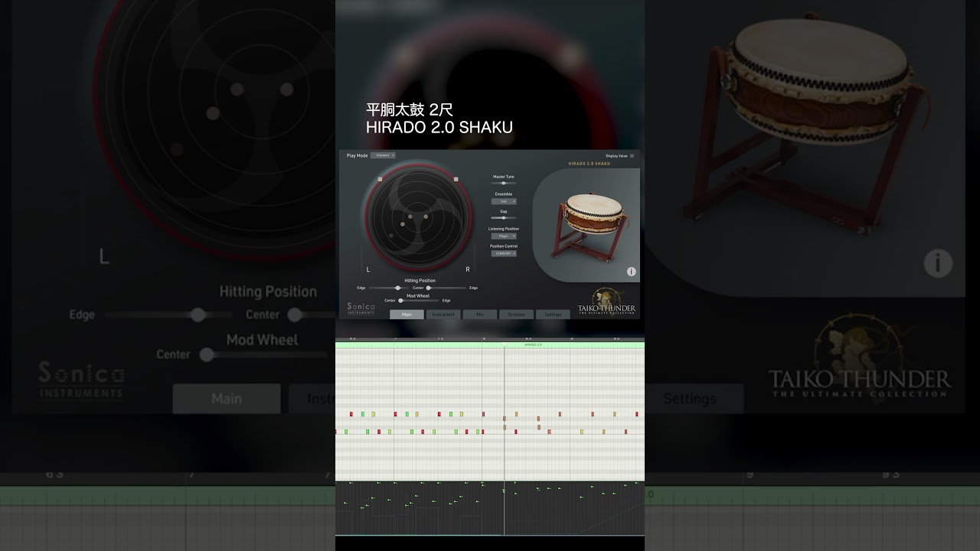Click the left Hitting Position slider handle
The width and height of the screenshot is (980, 551).
397,288
